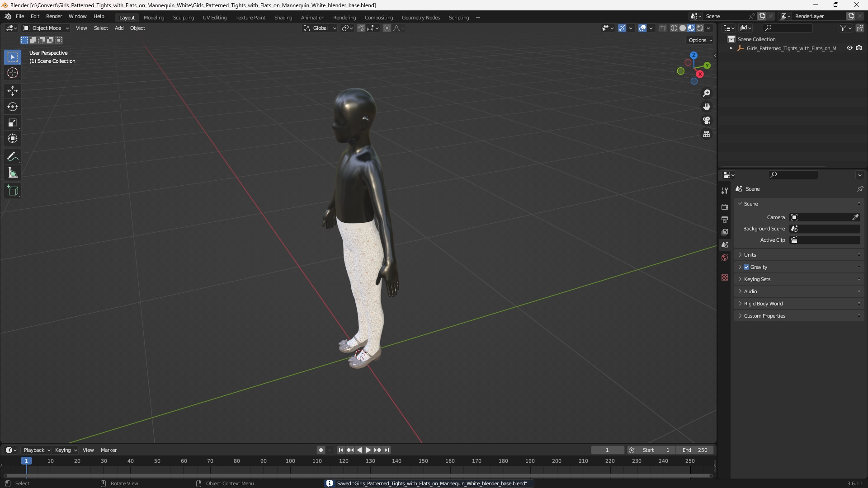Expand the Keying Sets panel
868x488 pixels.
tap(799, 279)
